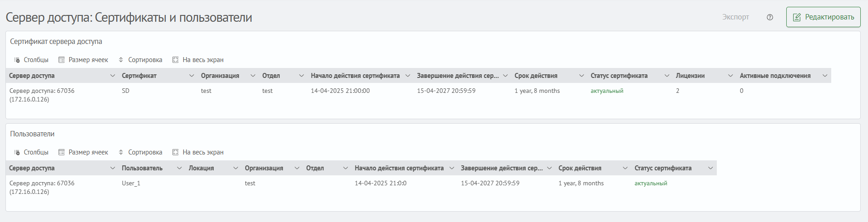Select Сервер доступа: 67036 row in certificate table
This screenshot has height=222, width=868.
(42, 95)
